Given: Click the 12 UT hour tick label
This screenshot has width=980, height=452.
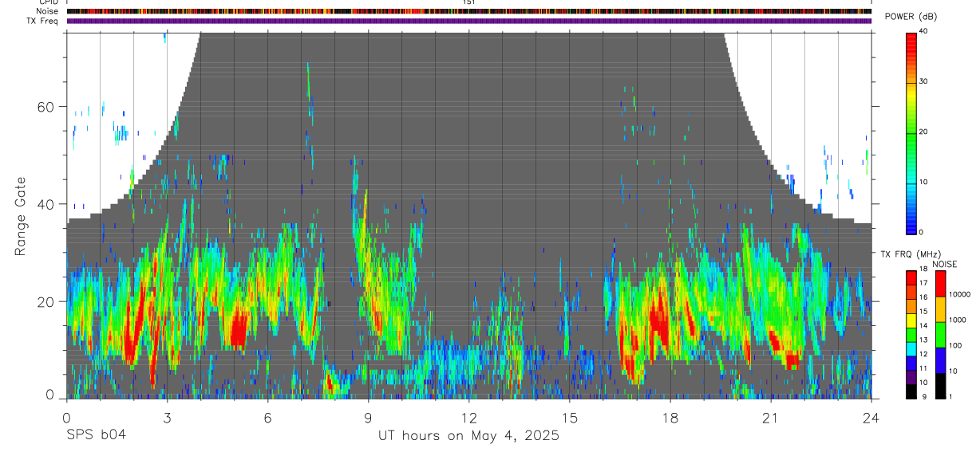Looking at the screenshot, I should tap(468, 418).
